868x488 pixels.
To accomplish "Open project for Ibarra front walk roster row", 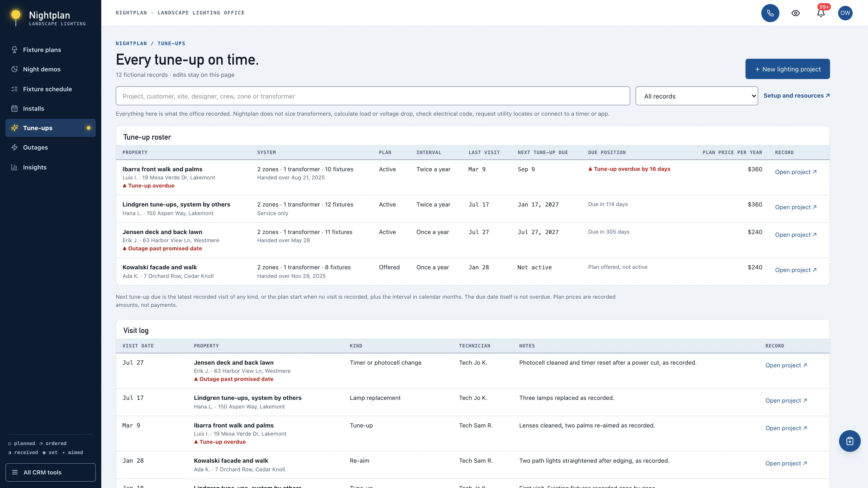I will (x=796, y=172).
